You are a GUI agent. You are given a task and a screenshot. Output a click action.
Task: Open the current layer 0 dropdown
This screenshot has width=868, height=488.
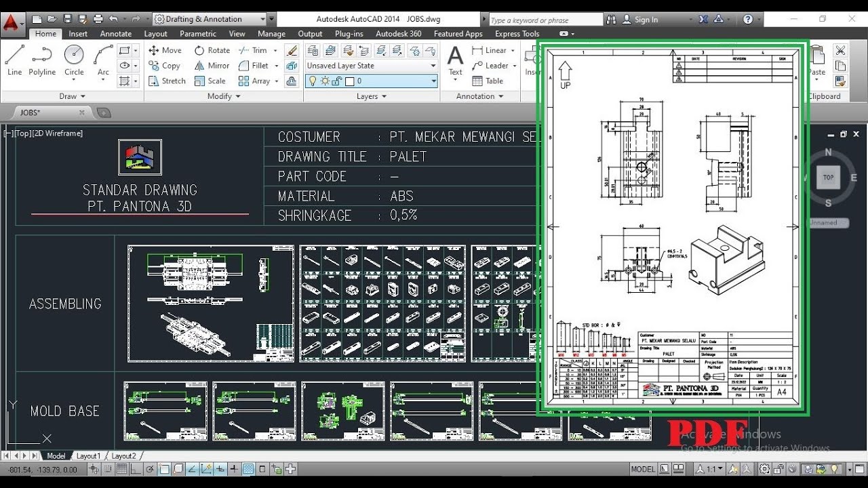371,81
